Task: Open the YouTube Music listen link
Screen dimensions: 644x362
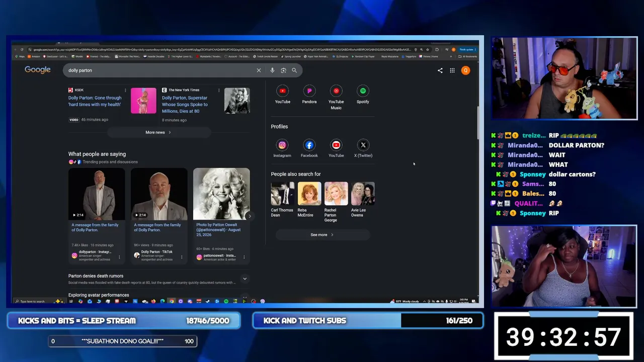Action: click(336, 98)
